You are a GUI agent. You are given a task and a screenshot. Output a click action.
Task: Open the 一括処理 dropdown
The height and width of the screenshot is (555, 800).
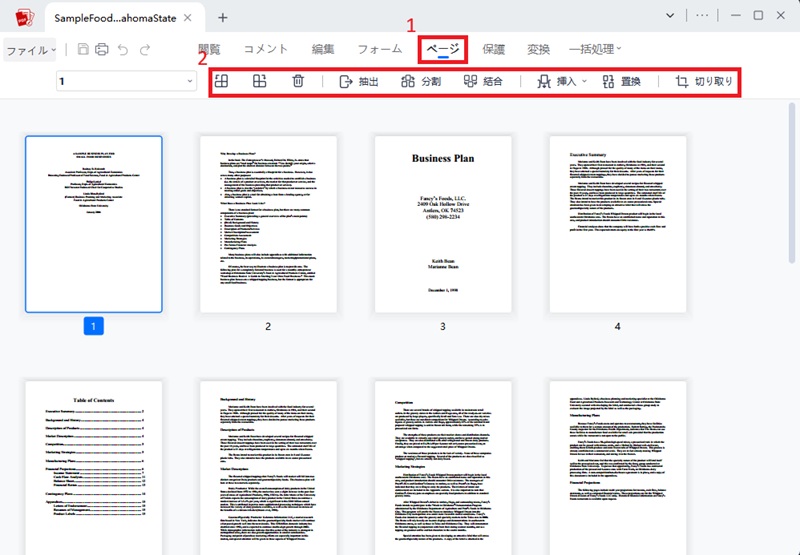(x=595, y=49)
